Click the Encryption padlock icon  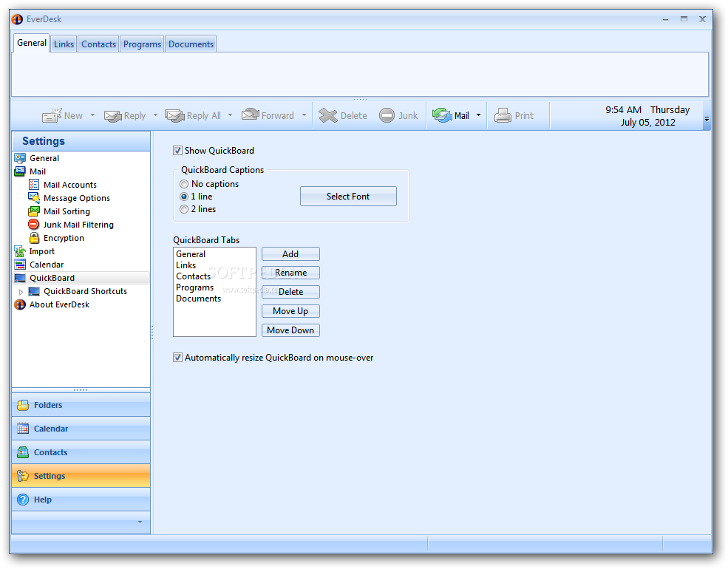pos(34,238)
